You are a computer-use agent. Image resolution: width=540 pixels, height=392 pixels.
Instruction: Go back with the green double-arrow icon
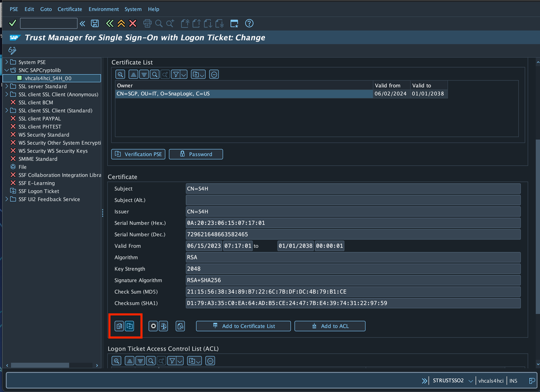tap(110, 23)
